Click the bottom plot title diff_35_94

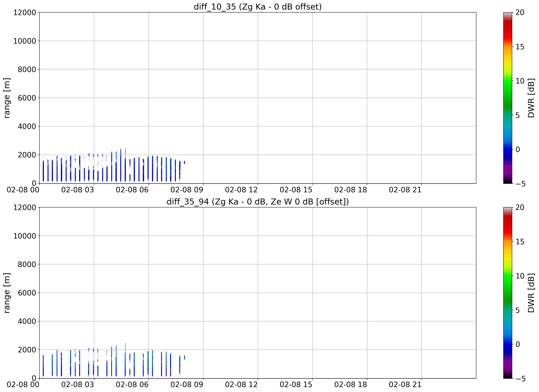pos(258,202)
